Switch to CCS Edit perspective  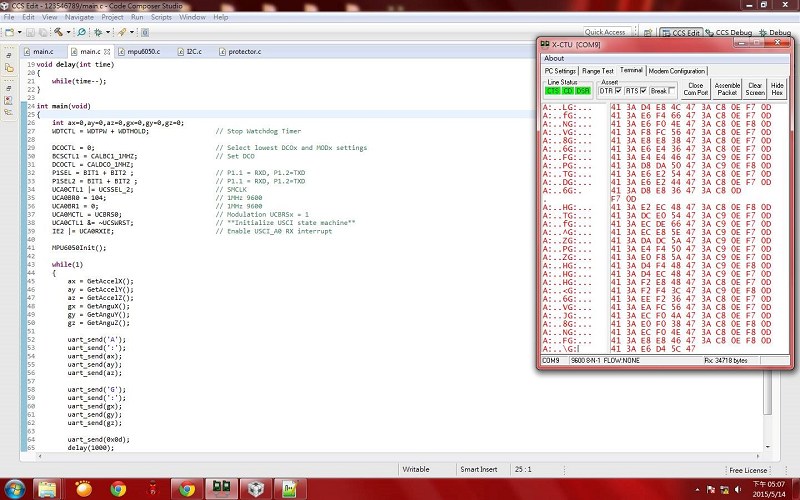point(681,32)
